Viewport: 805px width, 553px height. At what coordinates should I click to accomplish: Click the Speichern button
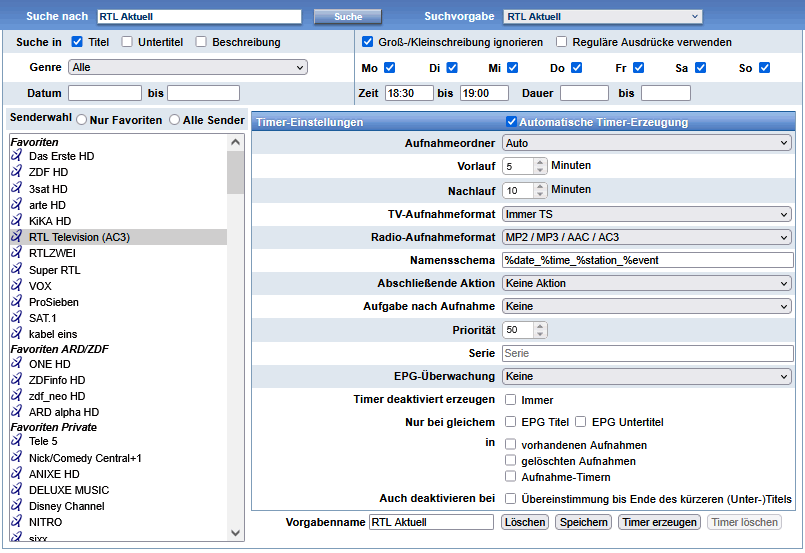coord(583,522)
